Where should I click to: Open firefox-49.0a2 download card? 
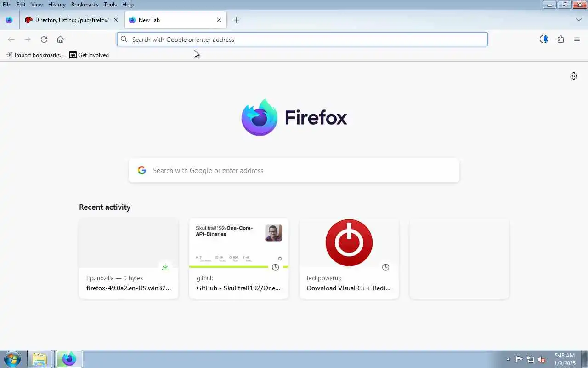pyautogui.click(x=129, y=258)
